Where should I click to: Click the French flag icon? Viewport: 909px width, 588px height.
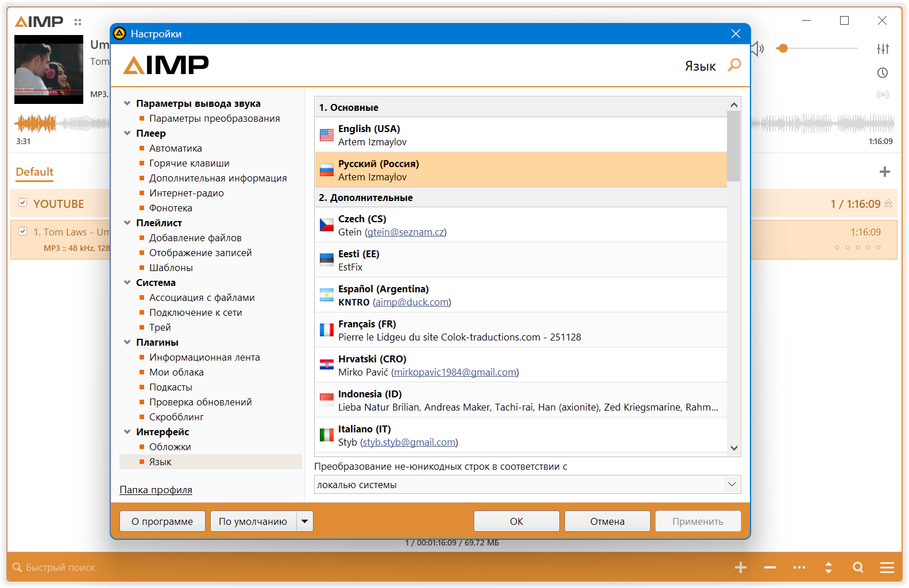tap(327, 330)
